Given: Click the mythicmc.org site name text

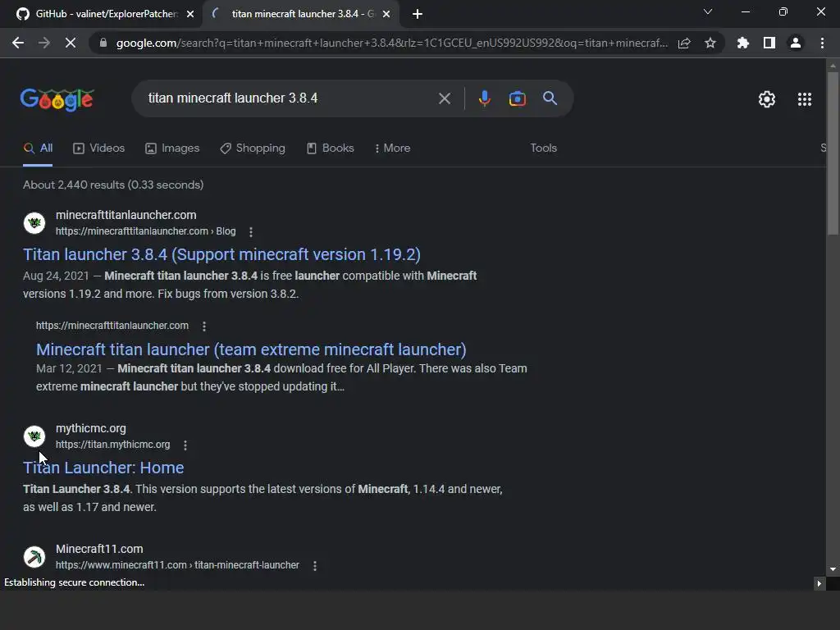Looking at the screenshot, I should tap(90, 428).
